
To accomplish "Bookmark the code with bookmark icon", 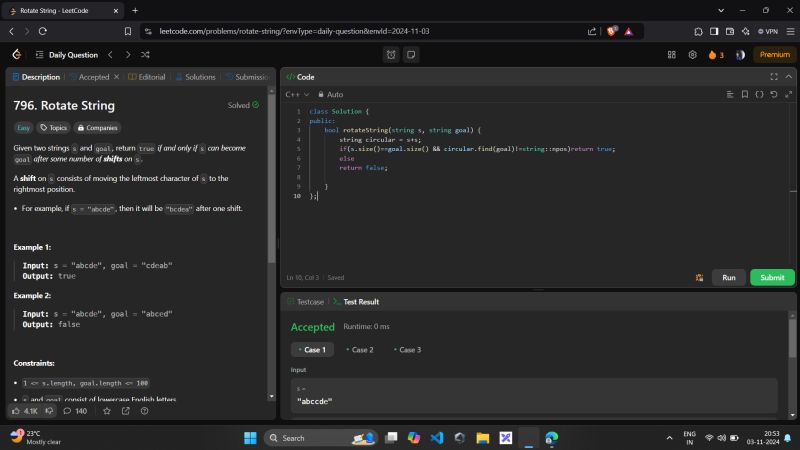I will coord(744,94).
